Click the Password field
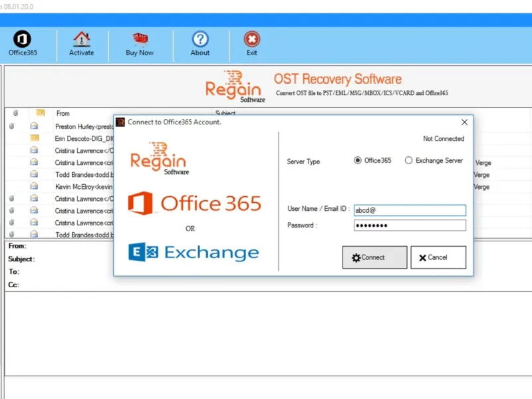Image resolution: width=532 pixels, height=399 pixels. tap(410, 225)
